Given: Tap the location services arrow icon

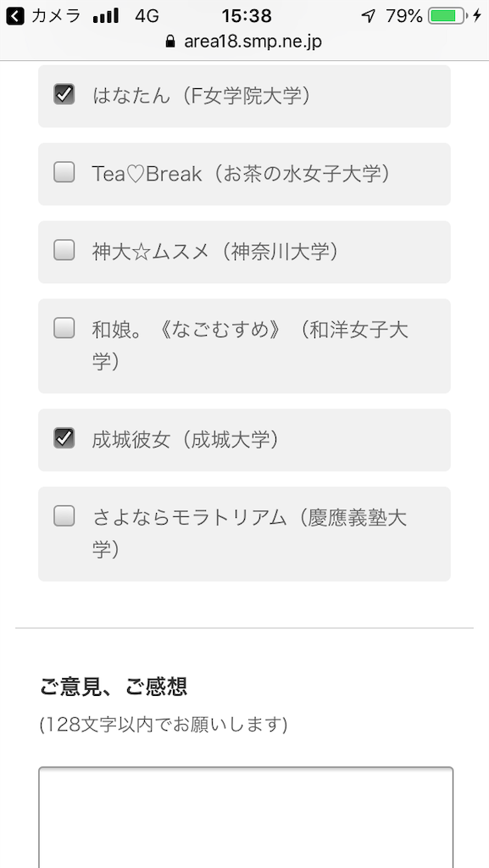Looking at the screenshot, I should coord(369,17).
